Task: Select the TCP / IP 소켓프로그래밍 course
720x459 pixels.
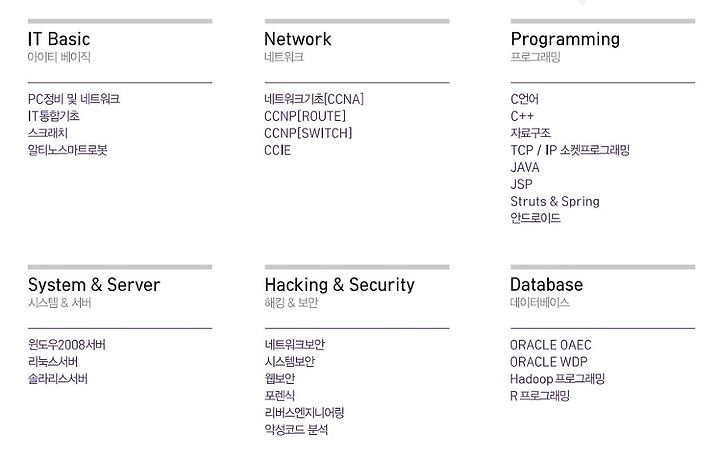Action: coord(570,150)
